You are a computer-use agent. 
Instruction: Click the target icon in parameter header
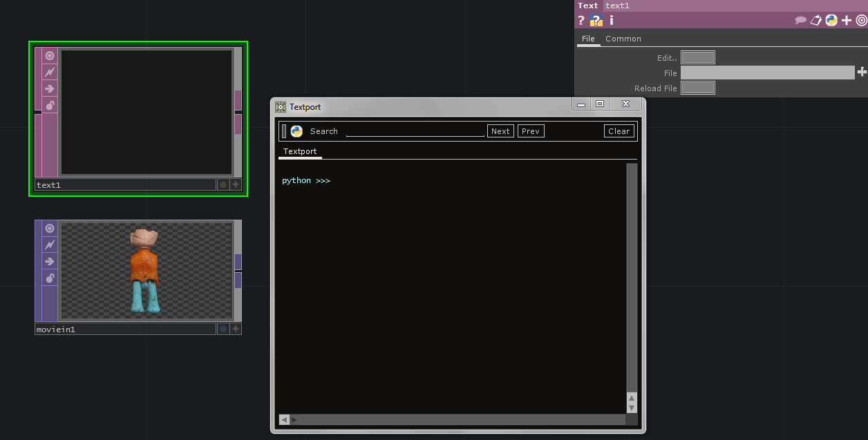(x=861, y=21)
